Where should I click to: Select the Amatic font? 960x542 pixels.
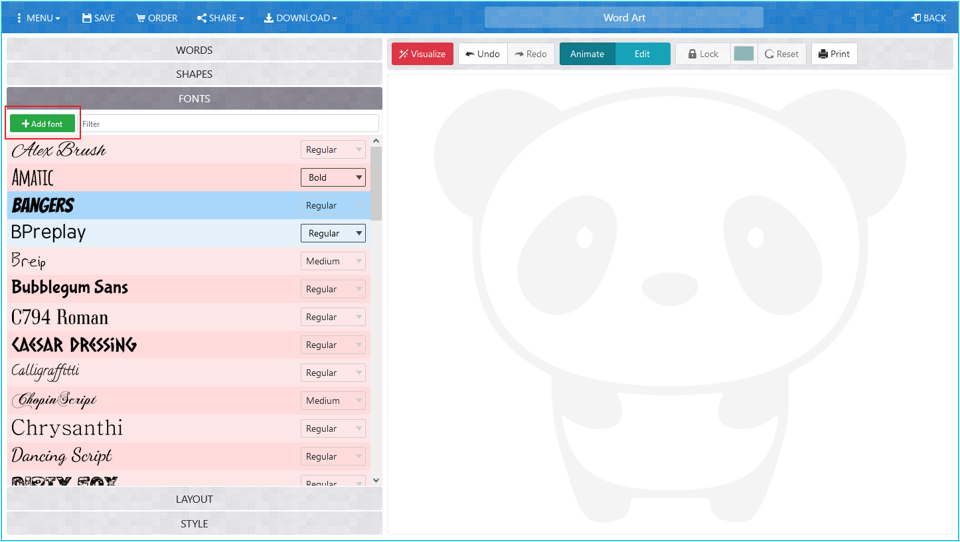tap(32, 178)
